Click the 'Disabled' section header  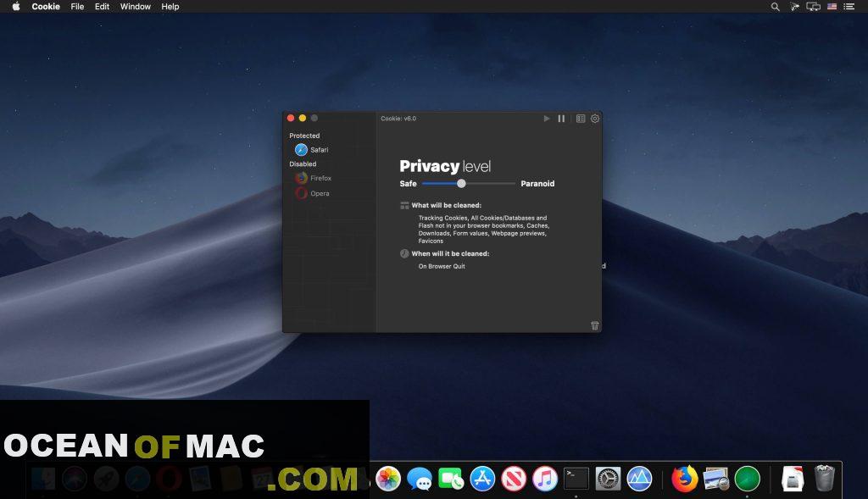[x=303, y=164]
